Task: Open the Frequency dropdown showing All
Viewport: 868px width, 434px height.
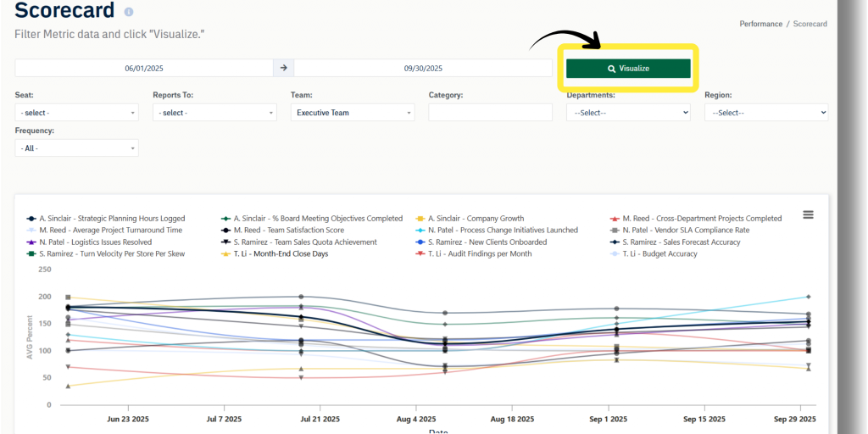Action: (76, 148)
